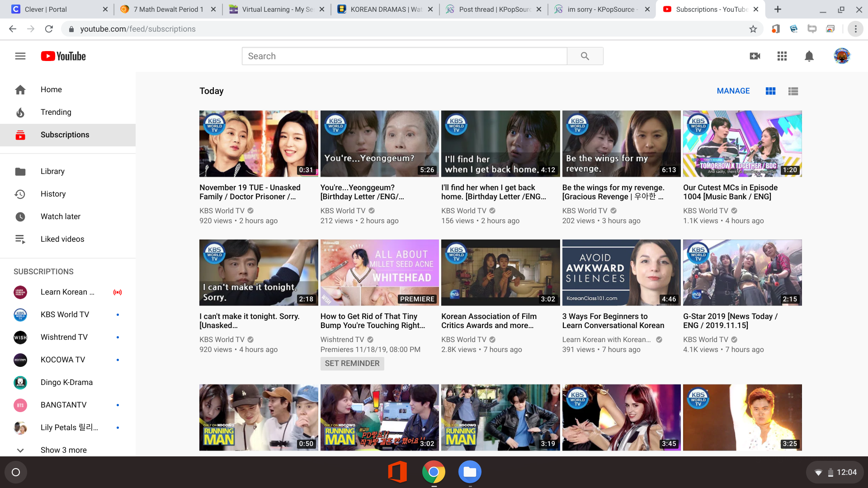Open Library in the sidebar
This screenshot has width=868, height=488.
pos(68,171)
